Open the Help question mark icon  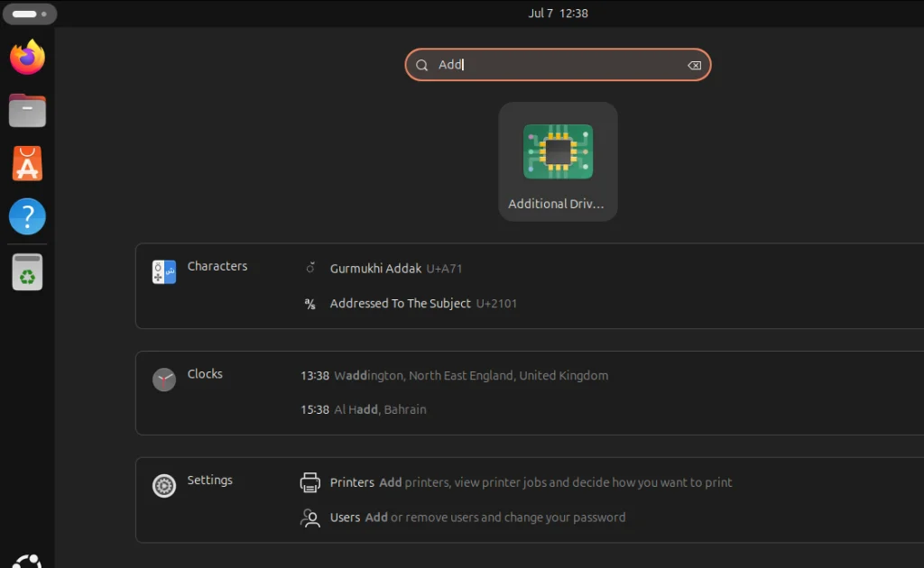point(27,217)
